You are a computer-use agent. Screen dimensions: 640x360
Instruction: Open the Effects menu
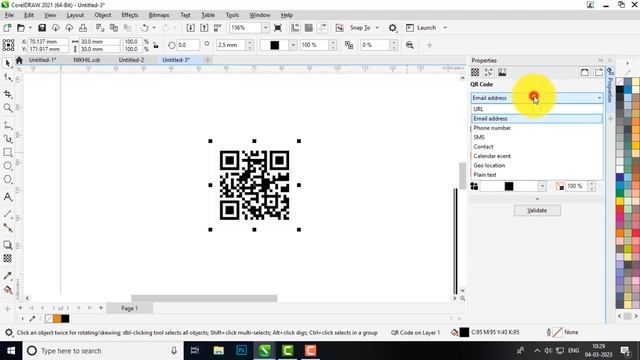[x=130, y=15]
